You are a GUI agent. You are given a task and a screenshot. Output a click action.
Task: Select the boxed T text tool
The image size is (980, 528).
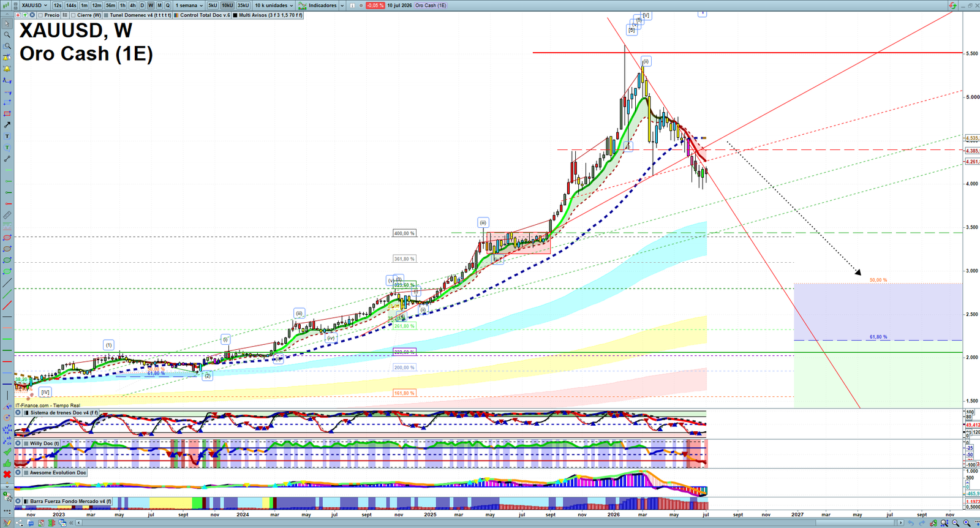click(7, 136)
